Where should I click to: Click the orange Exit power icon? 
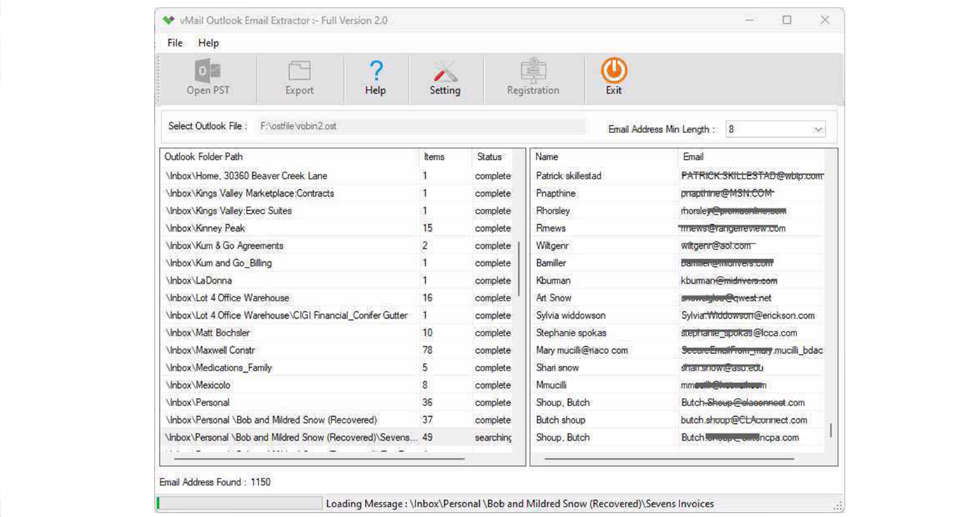click(x=614, y=71)
